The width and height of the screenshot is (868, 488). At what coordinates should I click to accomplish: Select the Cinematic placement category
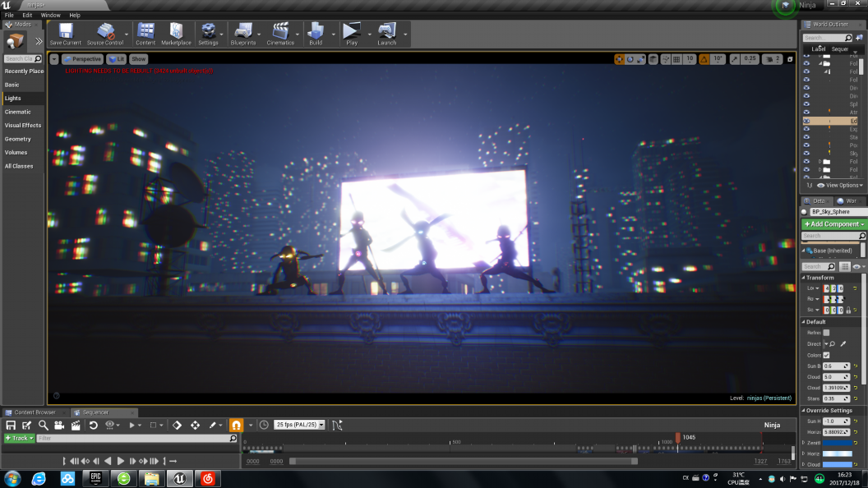[18, 112]
